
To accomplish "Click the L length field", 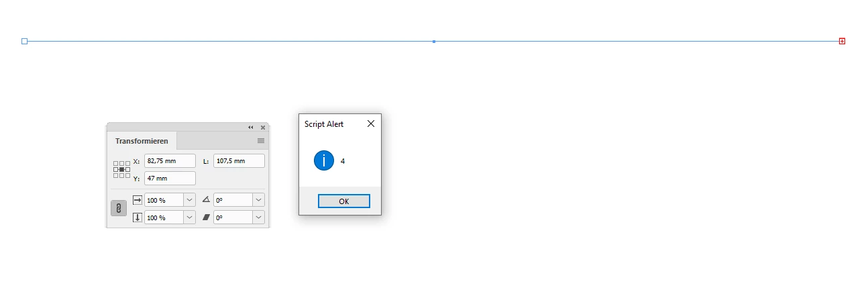I will (239, 161).
